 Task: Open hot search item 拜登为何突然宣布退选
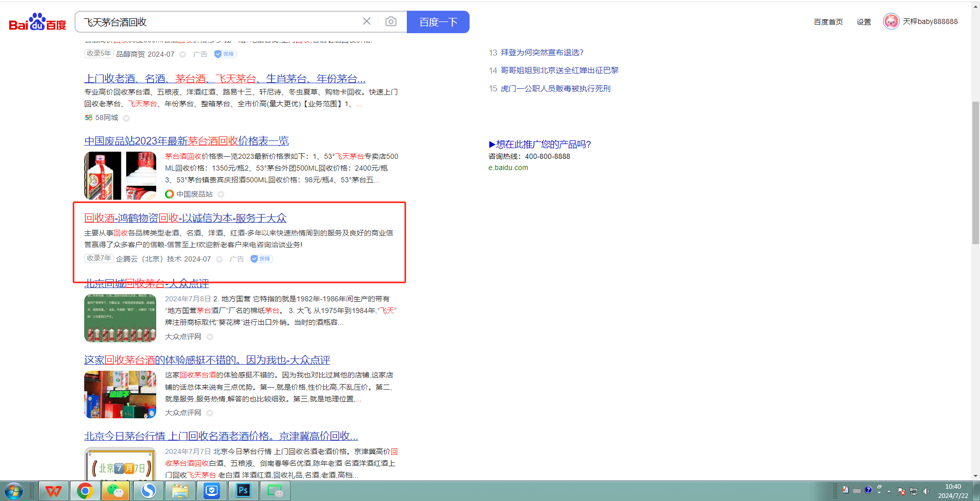click(542, 53)
